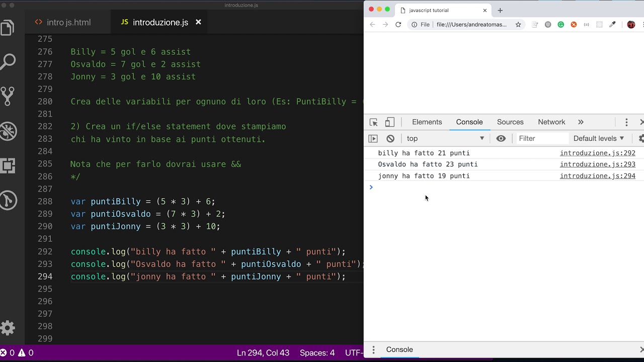Open the Debug view in the activity bar
The width and height of the screenshot is (644, 362).
coord(8,131)
